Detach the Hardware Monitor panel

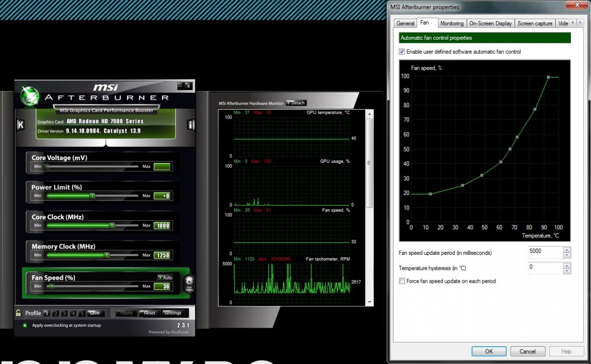pyautogui.click(x=296, y=103)
